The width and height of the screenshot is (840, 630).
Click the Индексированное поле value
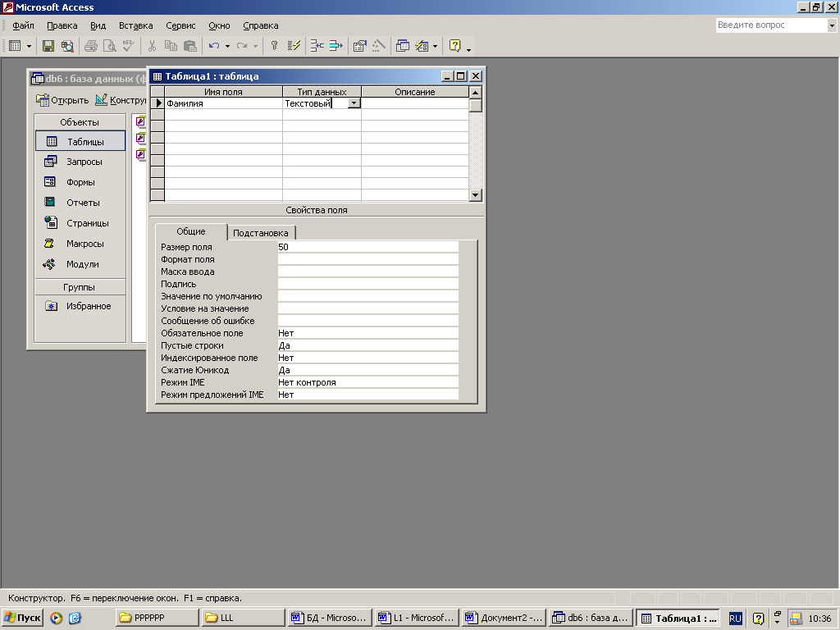pos(368,358)
